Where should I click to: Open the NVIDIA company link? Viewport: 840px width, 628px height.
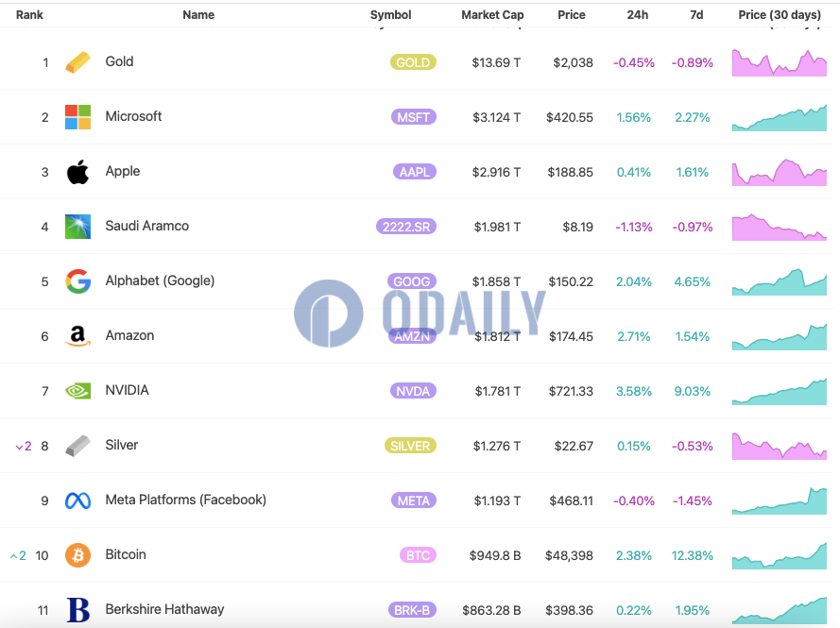[x=127, y=390]
